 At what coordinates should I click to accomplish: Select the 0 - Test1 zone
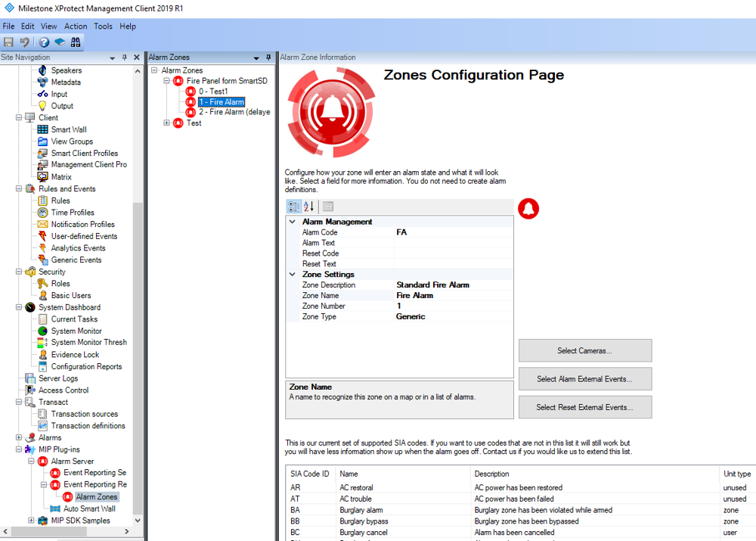213,92
